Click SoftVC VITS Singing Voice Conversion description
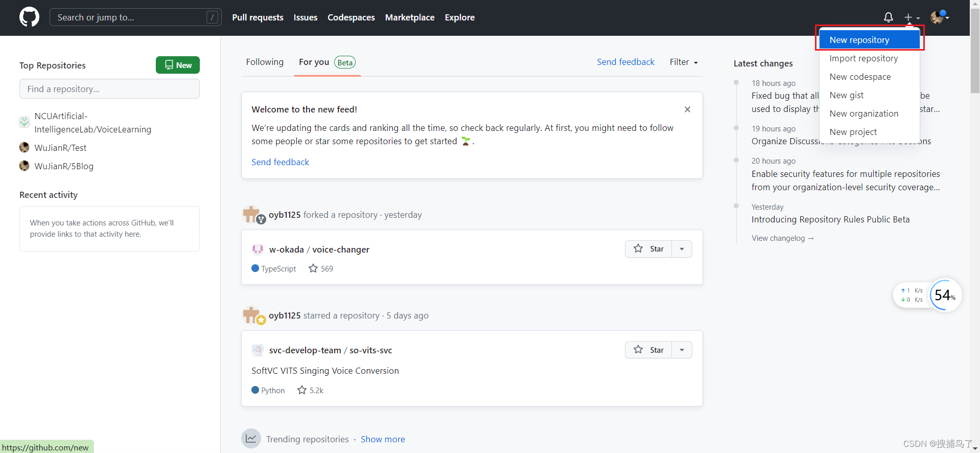 [x=325, y=371]
